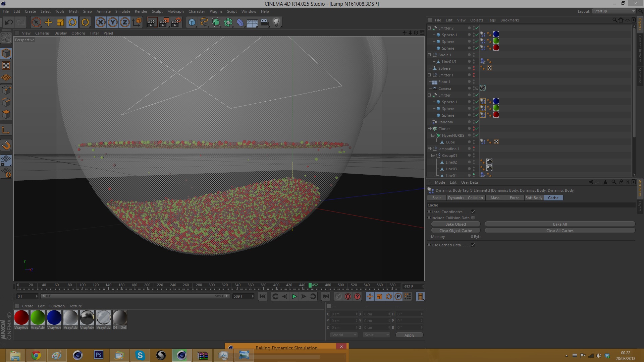Select the blue VrayAdv material swatch
The image size is (644, 362).
tap(54, 318)
